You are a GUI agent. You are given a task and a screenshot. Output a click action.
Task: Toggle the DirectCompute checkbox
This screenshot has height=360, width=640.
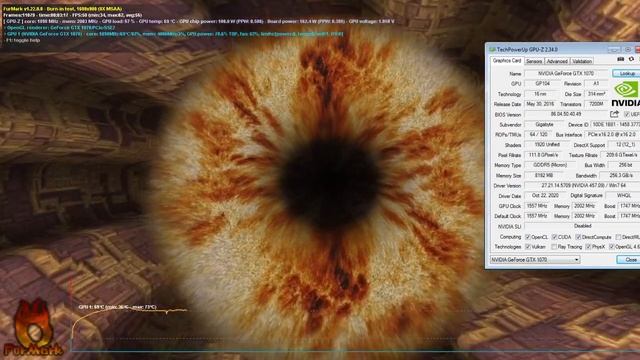pyautogui.click(x=578, y=237)
